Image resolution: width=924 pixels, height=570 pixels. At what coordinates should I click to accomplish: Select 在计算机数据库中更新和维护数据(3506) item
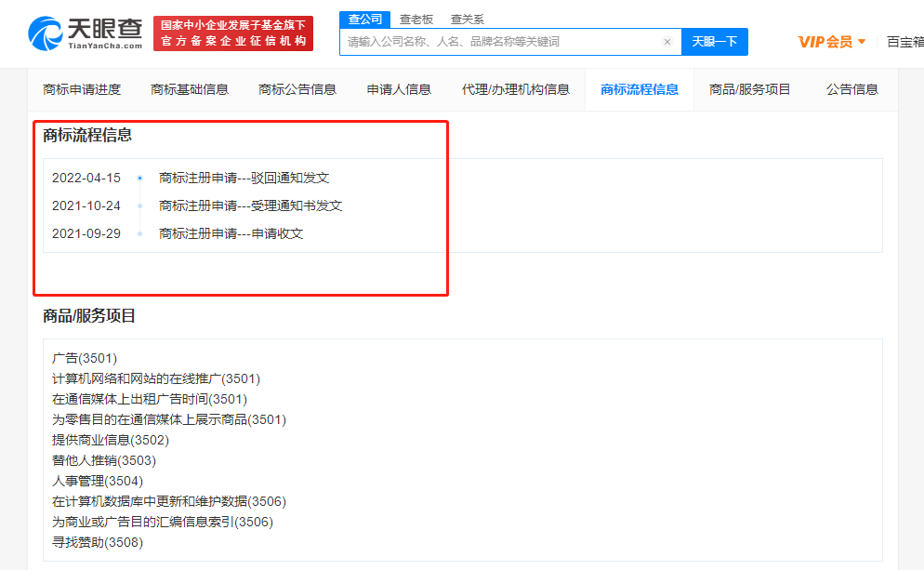[x=169, y=501]
